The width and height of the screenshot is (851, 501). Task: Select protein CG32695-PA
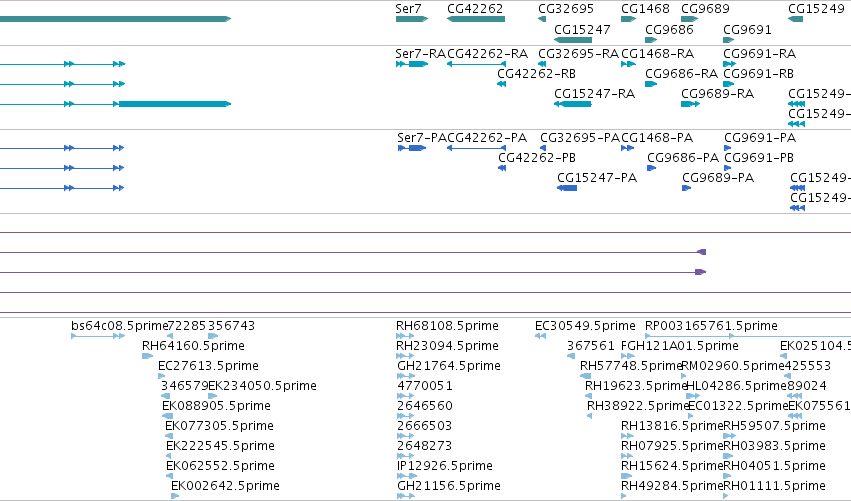pos(580,138)
